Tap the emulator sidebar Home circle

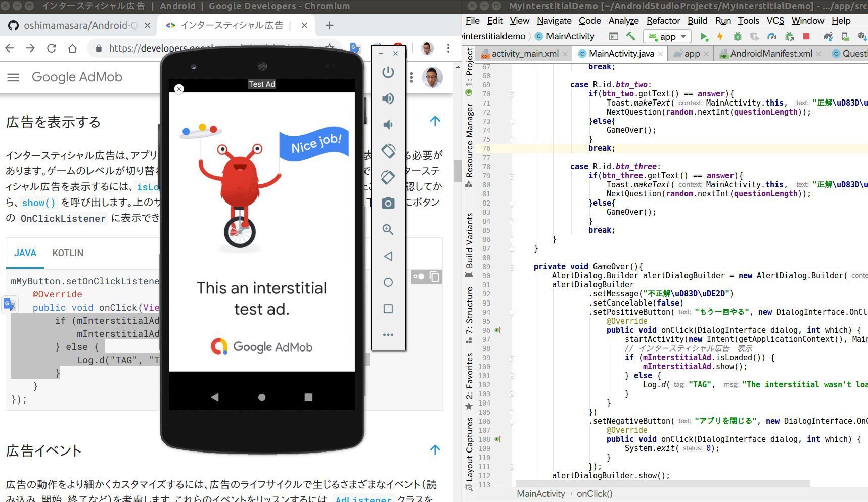point(388,282)
